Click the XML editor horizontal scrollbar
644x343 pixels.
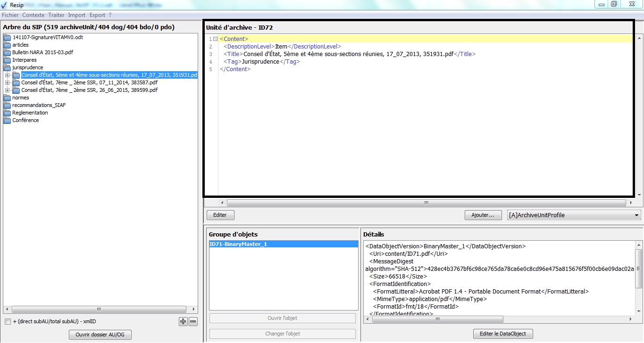pos(426,203)
